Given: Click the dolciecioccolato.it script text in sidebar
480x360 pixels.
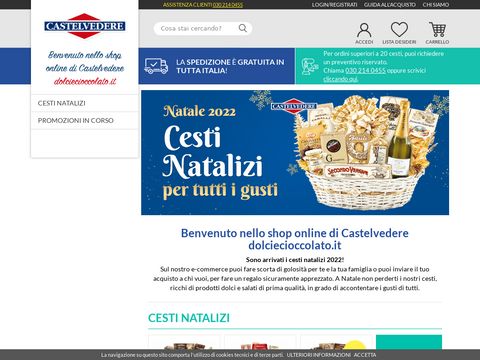Looking at the screenshot, I should pos(85,81).
